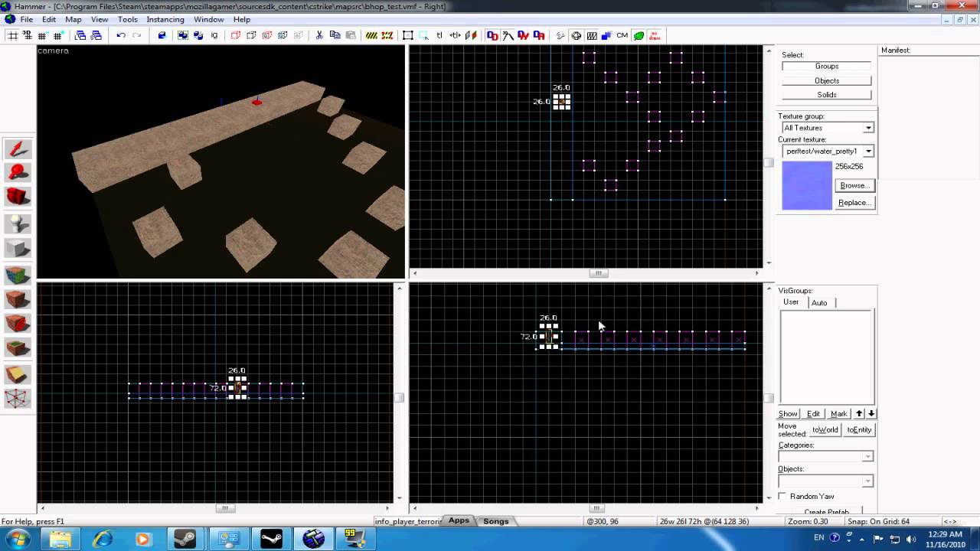
Task: Click the top-right viewport horizontal scrollbar thumb
Action: tap(599, 273)
